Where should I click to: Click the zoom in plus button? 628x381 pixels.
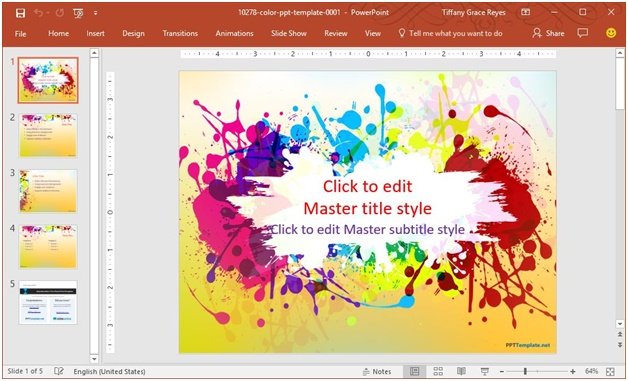click(573, 372)
